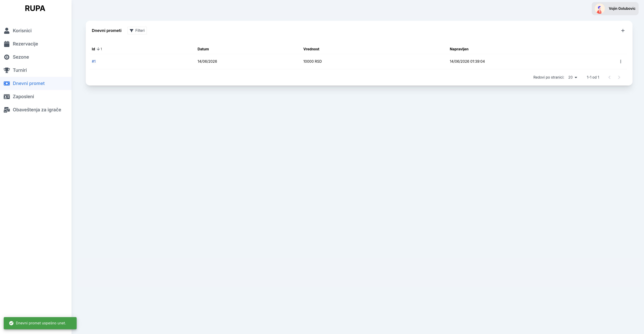Image resolution: width=644 pixels, height=334 pixels.
Task: Click the Obaveštenja za igrače mail icon
Action: click(7, 110)
